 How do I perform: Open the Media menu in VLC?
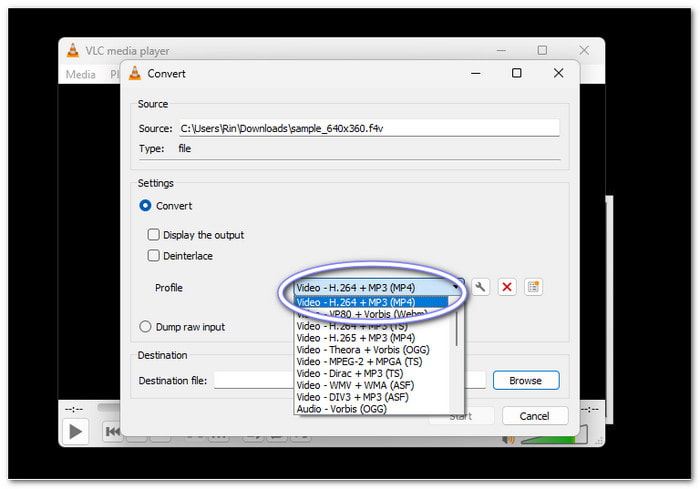click(x=80, y=74)
